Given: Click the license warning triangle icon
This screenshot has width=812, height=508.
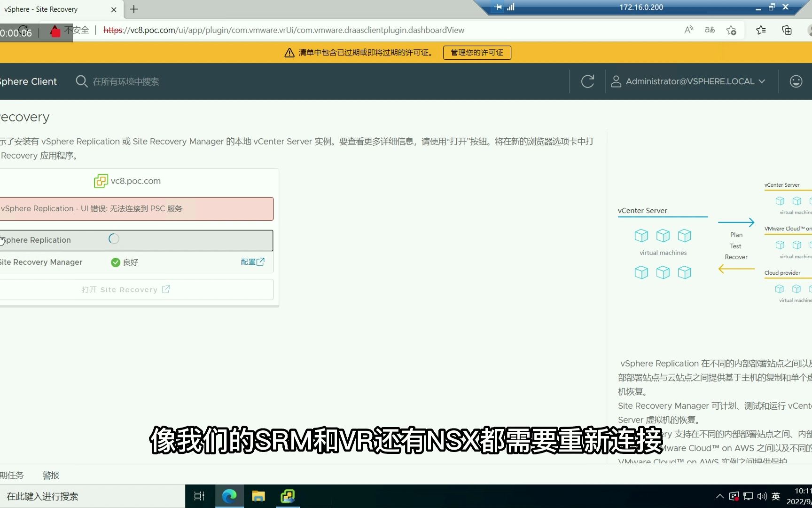Looking at the screenshot, I should (289, 53).
